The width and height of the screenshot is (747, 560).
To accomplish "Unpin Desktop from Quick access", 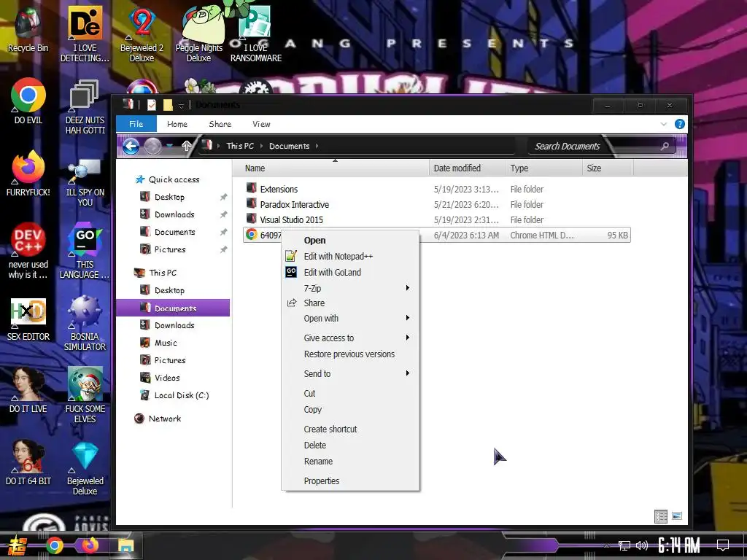I will click(x=223, y=197).
